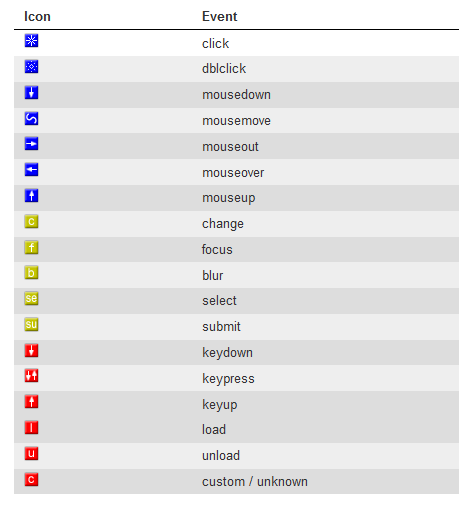Viewport: 475px width, 510px height.
Task: Select the blue dotted dblclick icon
Action: click(31, 67)
